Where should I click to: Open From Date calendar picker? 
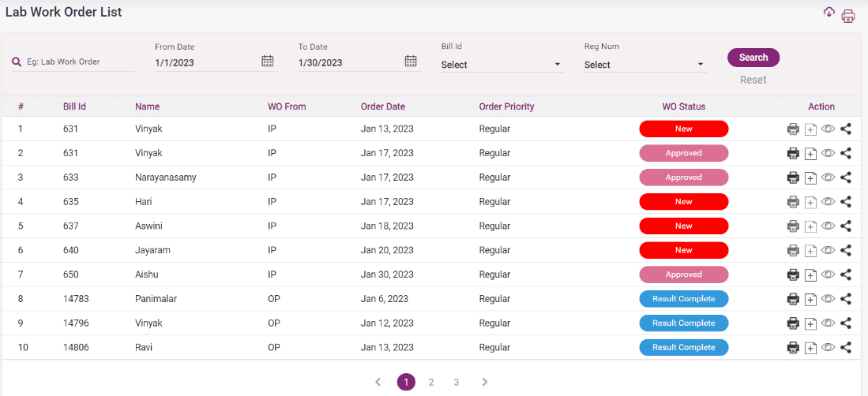tap(267, 62)
